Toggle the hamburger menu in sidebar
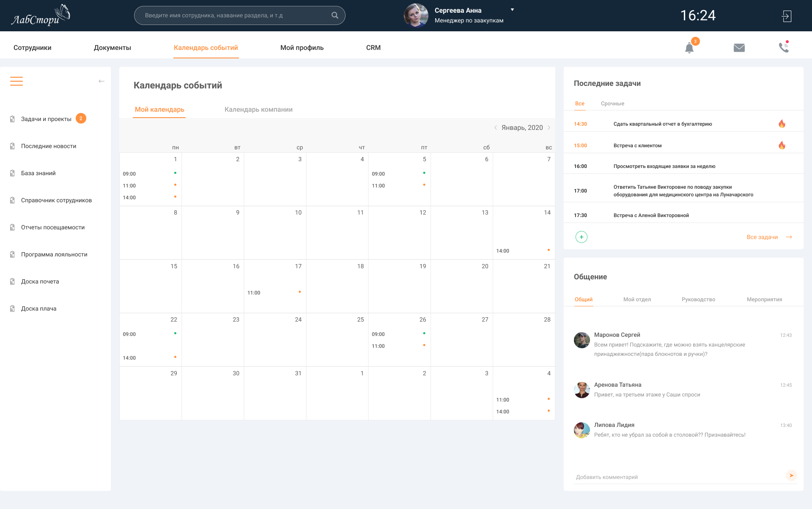812x509 pixels. [16, 81]
